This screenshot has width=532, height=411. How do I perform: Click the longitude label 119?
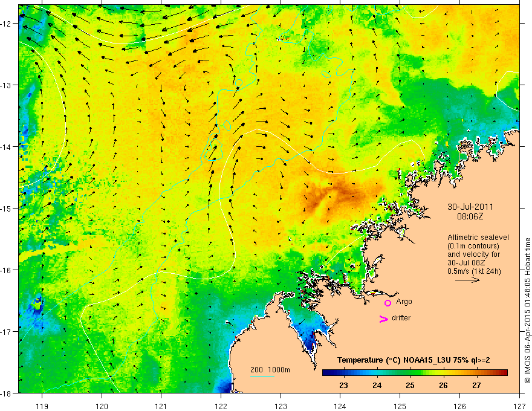(x=42, y=406)
